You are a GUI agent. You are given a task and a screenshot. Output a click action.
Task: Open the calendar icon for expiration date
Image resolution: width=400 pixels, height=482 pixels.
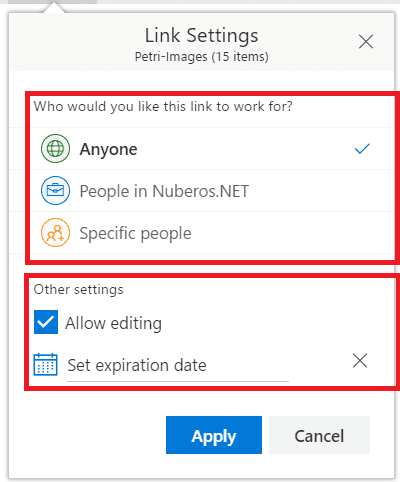pyautogui.click(x=46, y=364)
